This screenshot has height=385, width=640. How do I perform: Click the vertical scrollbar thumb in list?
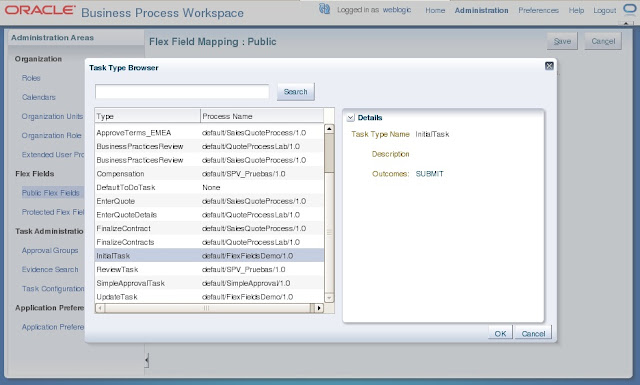click(x=329, y=153)
